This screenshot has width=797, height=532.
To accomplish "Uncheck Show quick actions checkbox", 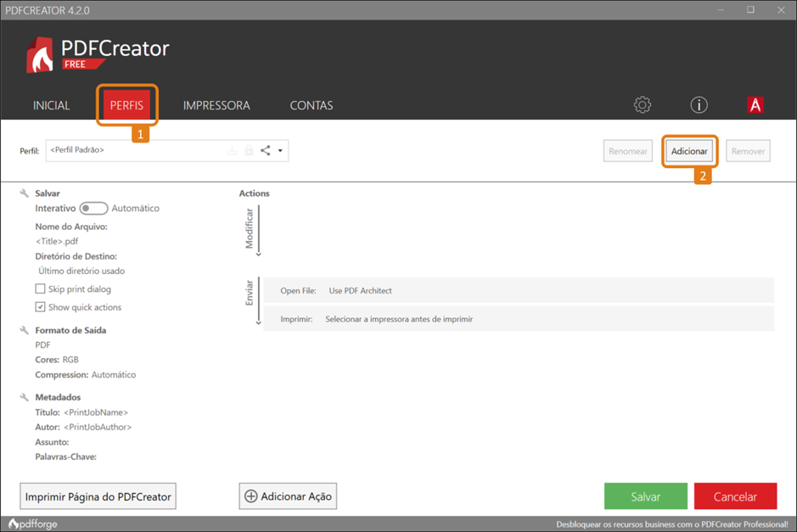I will (x=40, y=307).
